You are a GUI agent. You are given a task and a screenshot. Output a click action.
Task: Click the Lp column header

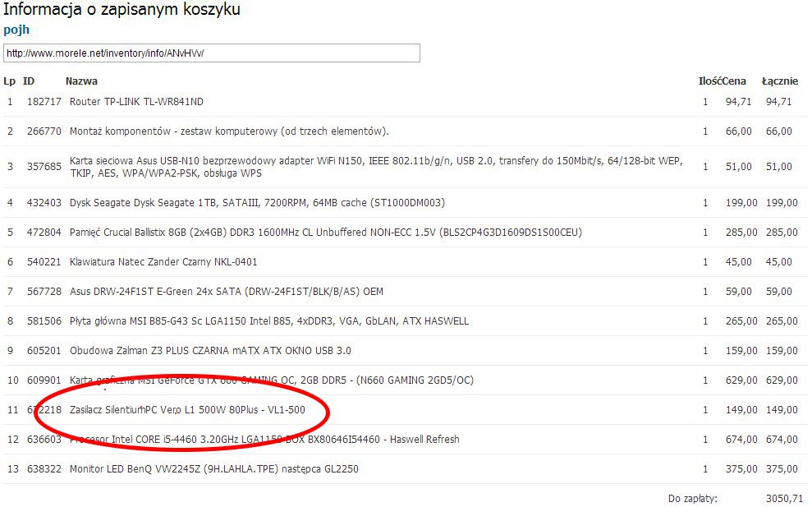coord(9,81)
